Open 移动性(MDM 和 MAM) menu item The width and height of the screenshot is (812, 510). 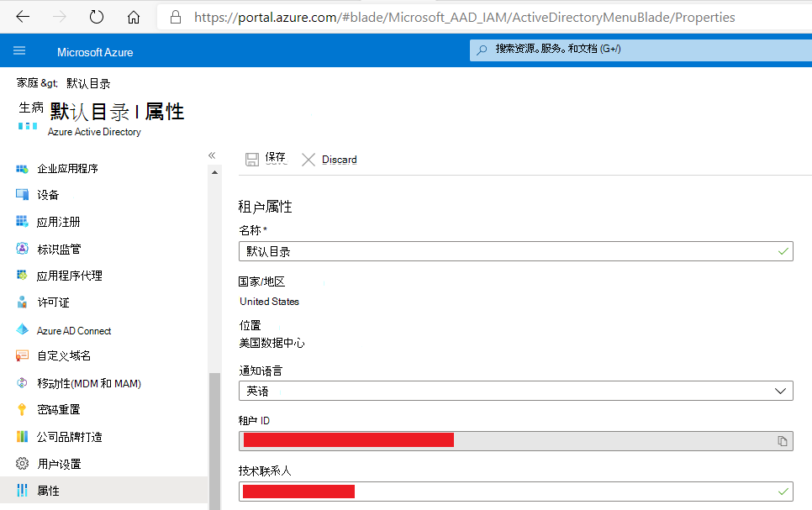tap(89, 384)
